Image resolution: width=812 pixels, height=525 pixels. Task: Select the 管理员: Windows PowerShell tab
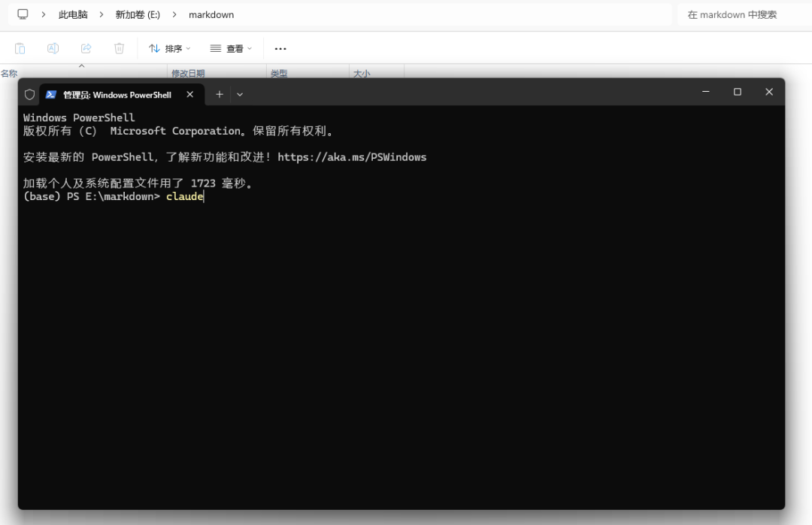122,95
